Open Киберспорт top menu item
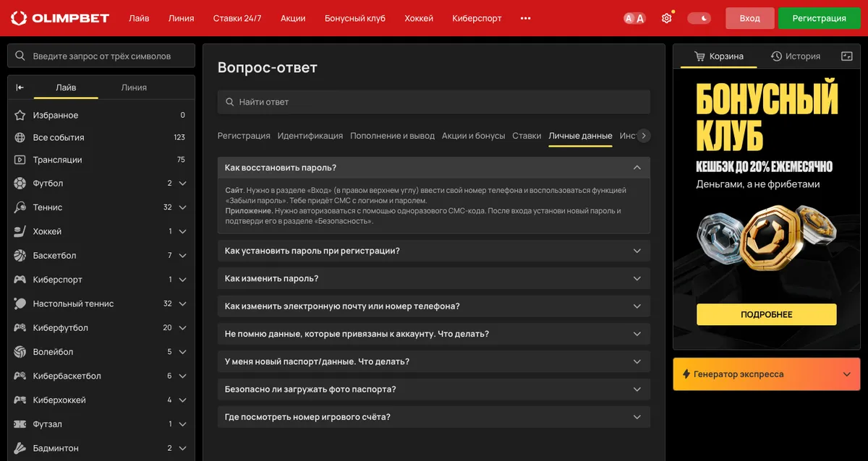868x461 pixels. 477,18
